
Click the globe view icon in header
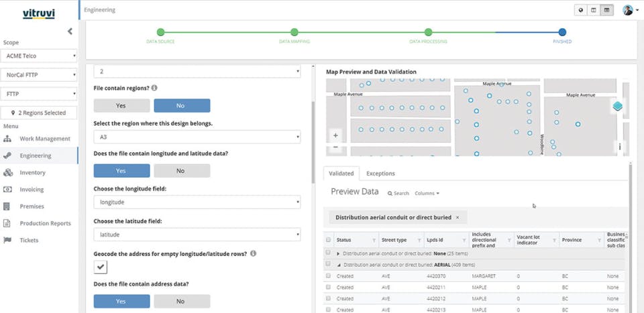(581, 10)
